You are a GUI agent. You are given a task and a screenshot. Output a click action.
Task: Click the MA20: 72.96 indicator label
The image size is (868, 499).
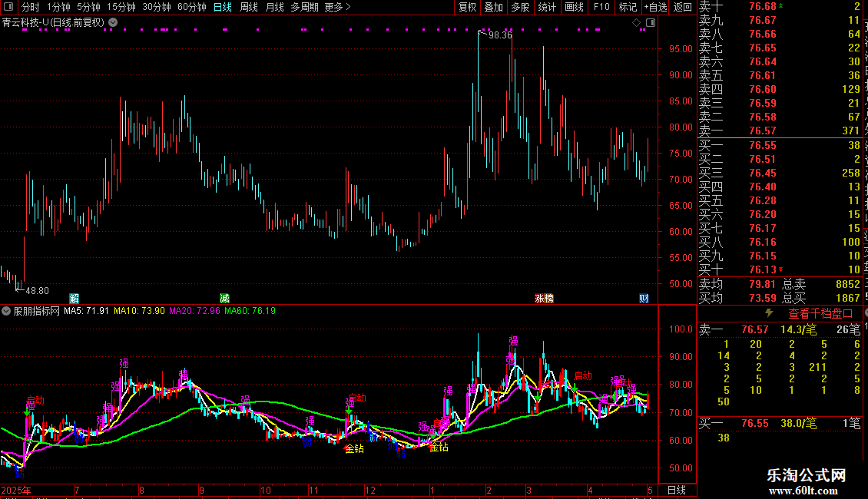[194, 311]
